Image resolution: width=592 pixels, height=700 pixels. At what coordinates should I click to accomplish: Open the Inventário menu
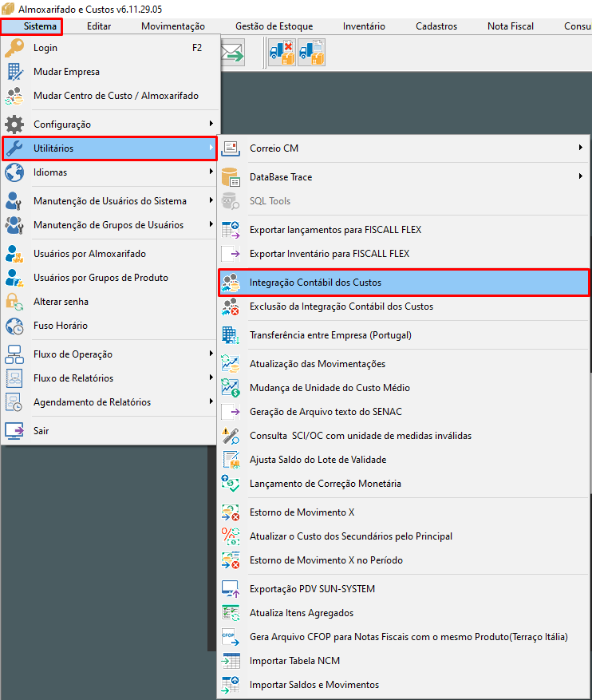pos(364,26)
